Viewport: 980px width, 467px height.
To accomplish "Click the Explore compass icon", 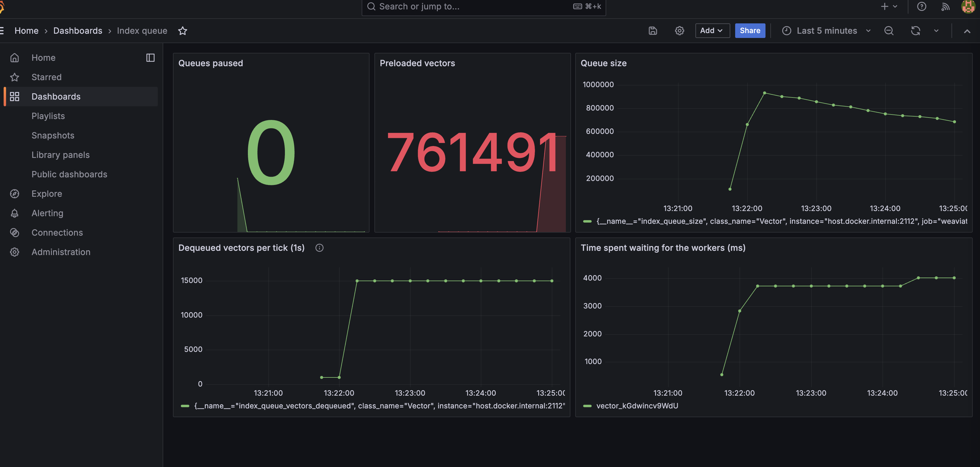I will pos(15,193).
